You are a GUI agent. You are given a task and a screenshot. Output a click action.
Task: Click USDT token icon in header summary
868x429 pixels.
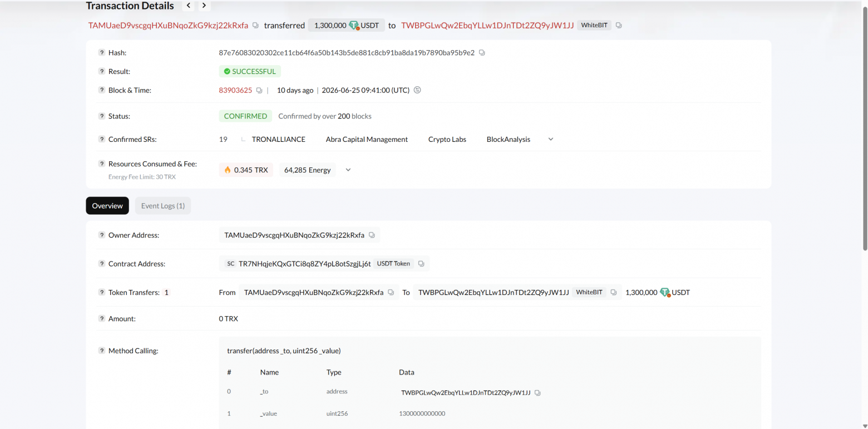pyautogui.click(x=354, y=26)
